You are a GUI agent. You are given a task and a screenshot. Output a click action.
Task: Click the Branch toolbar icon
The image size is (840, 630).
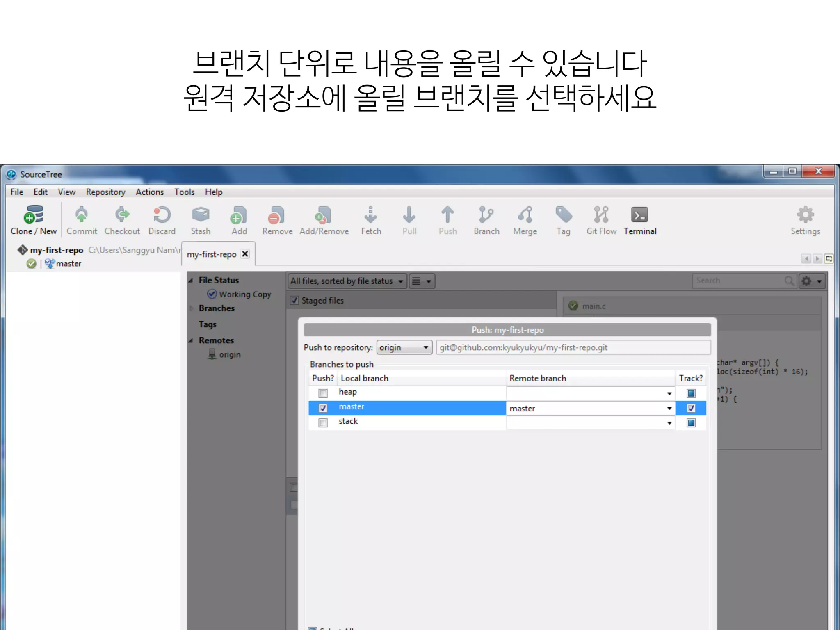[486, 215]
